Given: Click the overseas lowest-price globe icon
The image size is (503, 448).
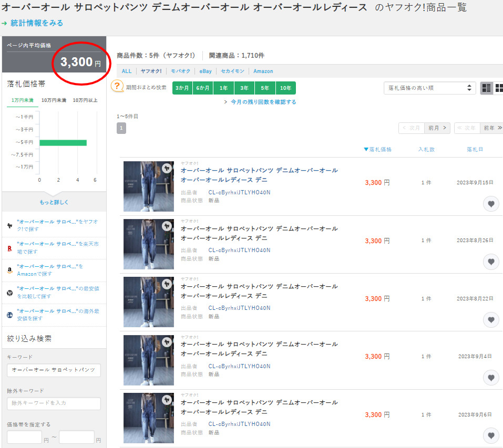Looking at the screenshot, I should (10, 315).
